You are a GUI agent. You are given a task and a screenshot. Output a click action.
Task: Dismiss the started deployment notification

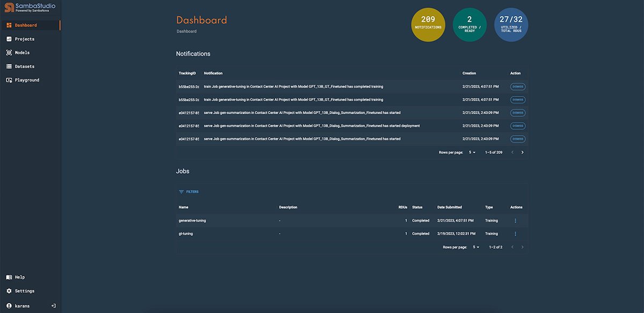[518, 126]
